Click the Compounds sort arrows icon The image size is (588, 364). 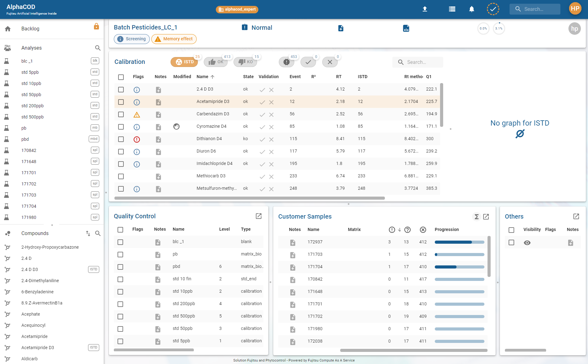pos(88,233)
